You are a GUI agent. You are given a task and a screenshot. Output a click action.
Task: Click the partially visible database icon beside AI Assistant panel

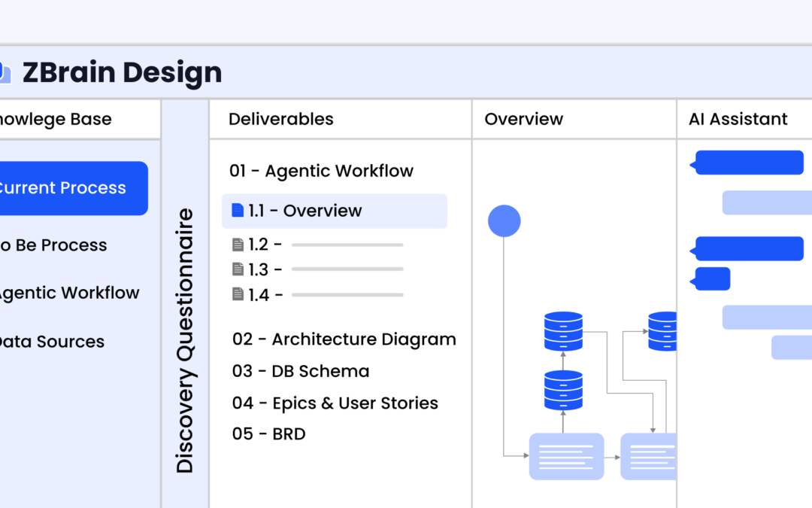click(x=662, y=331)
